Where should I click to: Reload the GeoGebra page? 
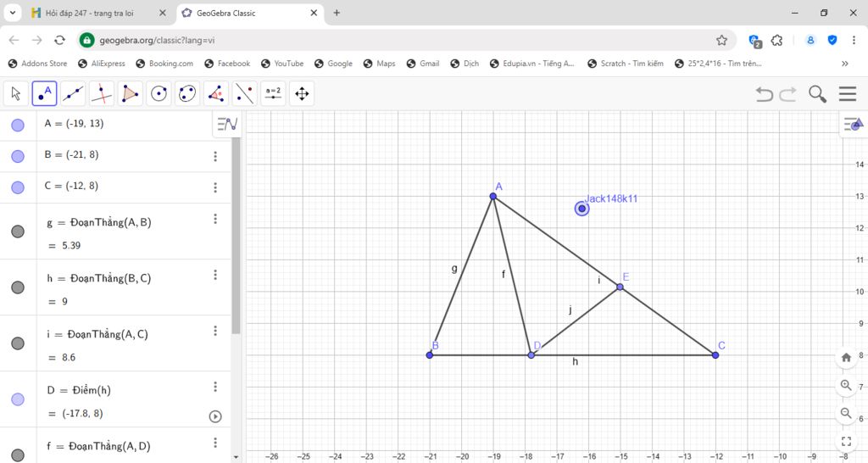pyautogui.click(x=60, y=41)
